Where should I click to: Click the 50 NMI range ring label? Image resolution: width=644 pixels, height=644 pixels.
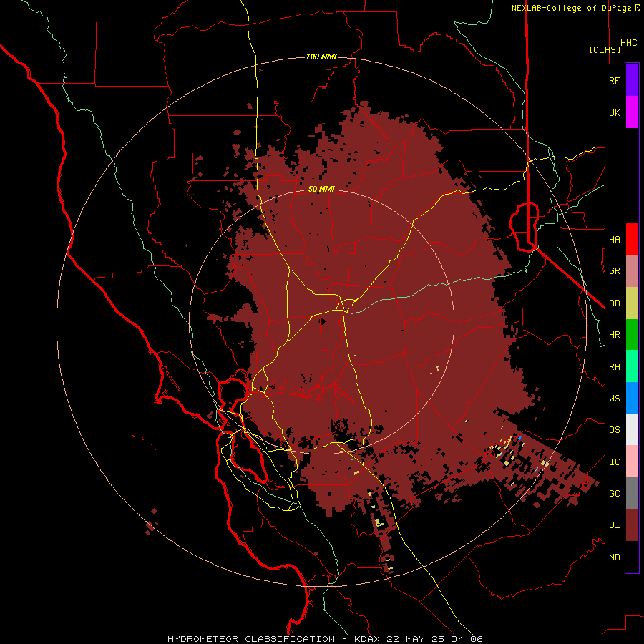tap(321, 189)
